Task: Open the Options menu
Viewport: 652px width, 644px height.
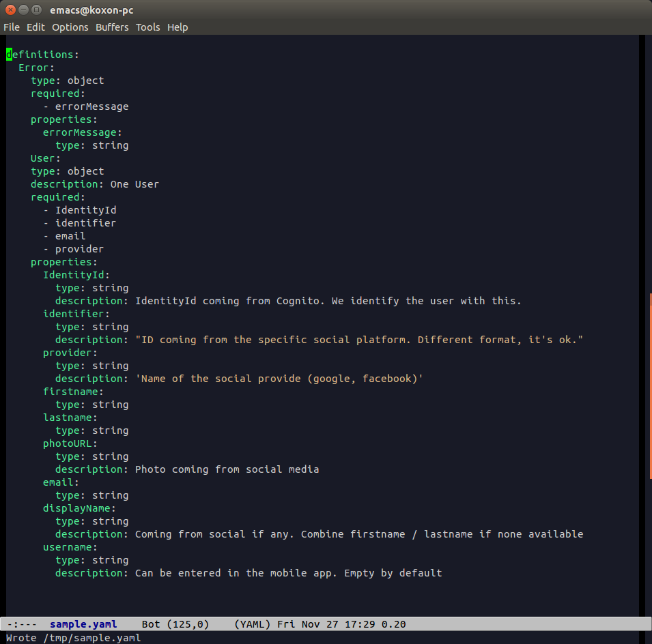Action: [x=70, y=27]
